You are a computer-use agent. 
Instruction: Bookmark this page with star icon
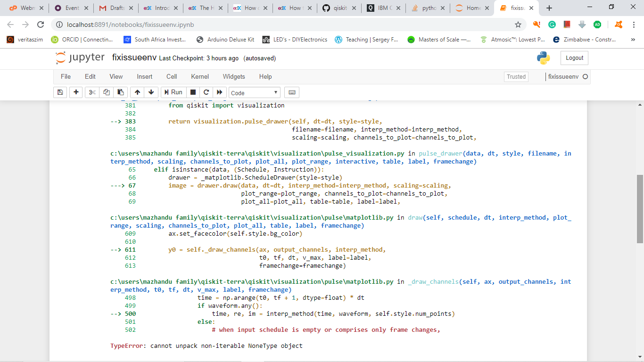518,25
